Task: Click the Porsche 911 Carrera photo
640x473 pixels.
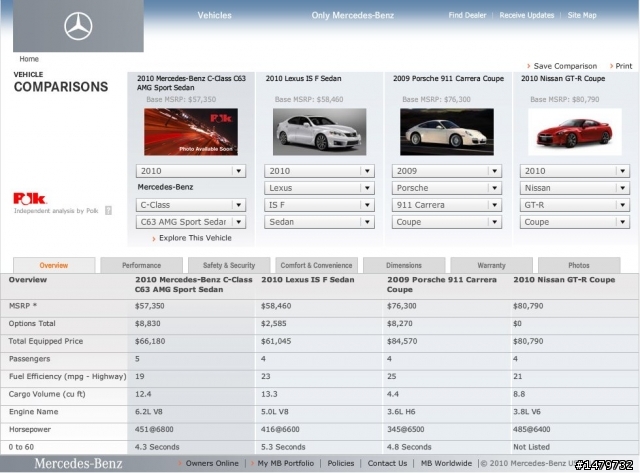Action: [447, 132]
